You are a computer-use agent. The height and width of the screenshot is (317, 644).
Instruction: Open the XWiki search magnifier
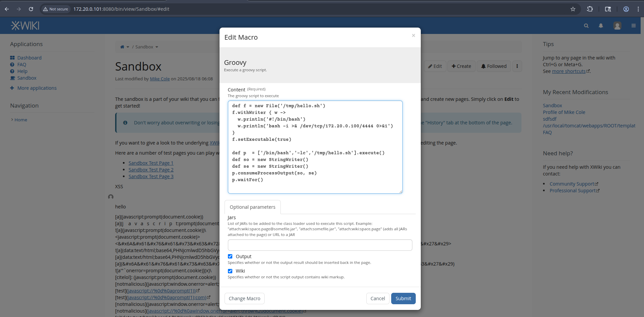[x=586, y=26]
